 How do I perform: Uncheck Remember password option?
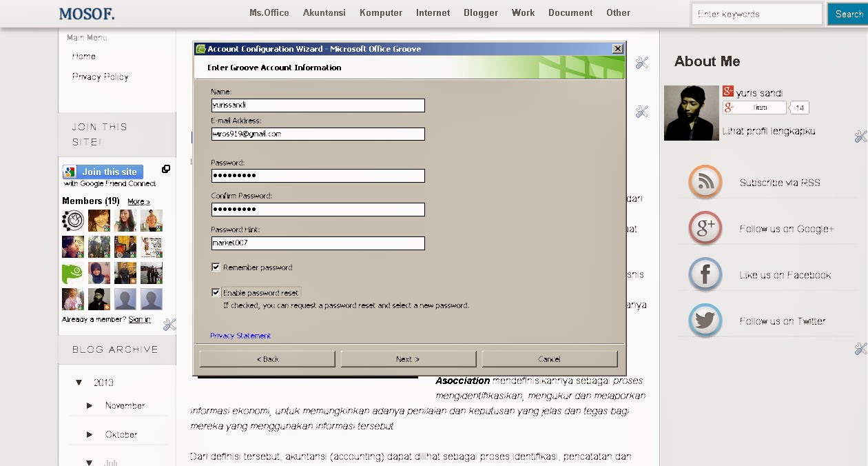tap(216, 267)
